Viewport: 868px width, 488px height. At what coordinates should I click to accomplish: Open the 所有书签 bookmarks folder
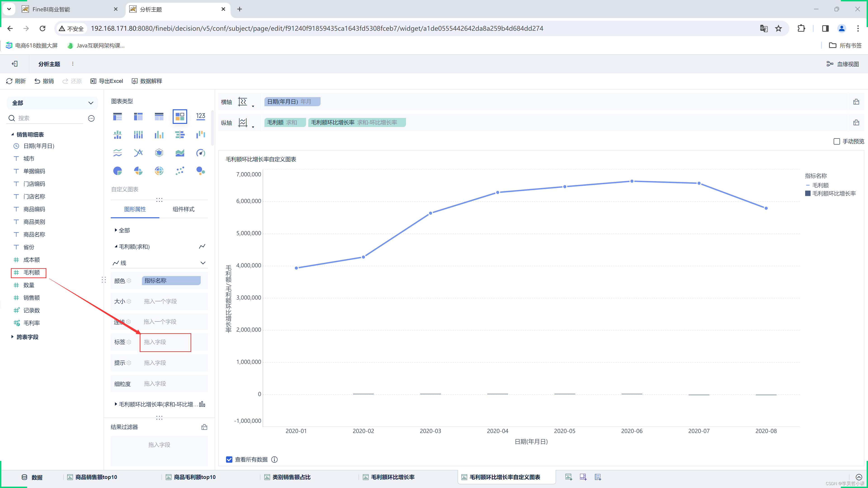pyautogui.click(x=845, y=45)
